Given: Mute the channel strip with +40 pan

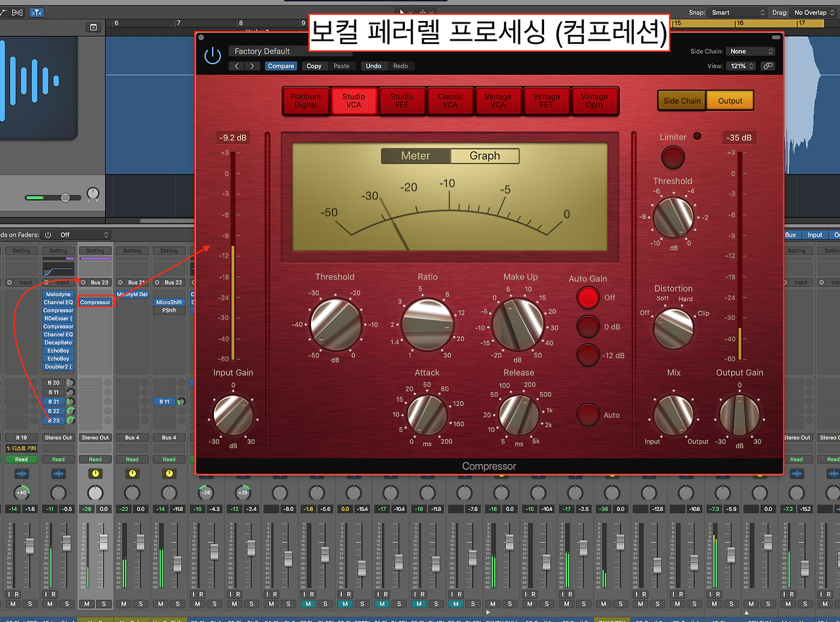Looking at the screenshot, I should click(12, 604).
